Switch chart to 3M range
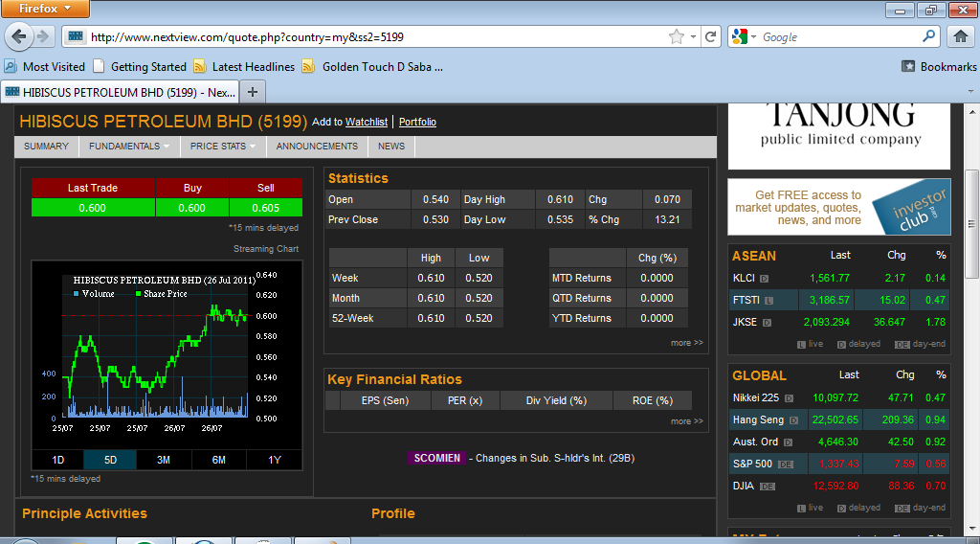Image resolution: width=980 pixels, height=544 pixels. click(x=163, y=460)
